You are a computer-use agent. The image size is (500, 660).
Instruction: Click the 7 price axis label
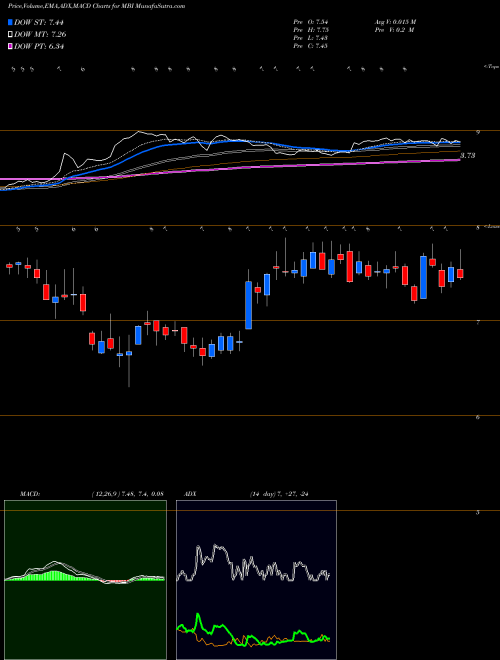click(478, 322)
